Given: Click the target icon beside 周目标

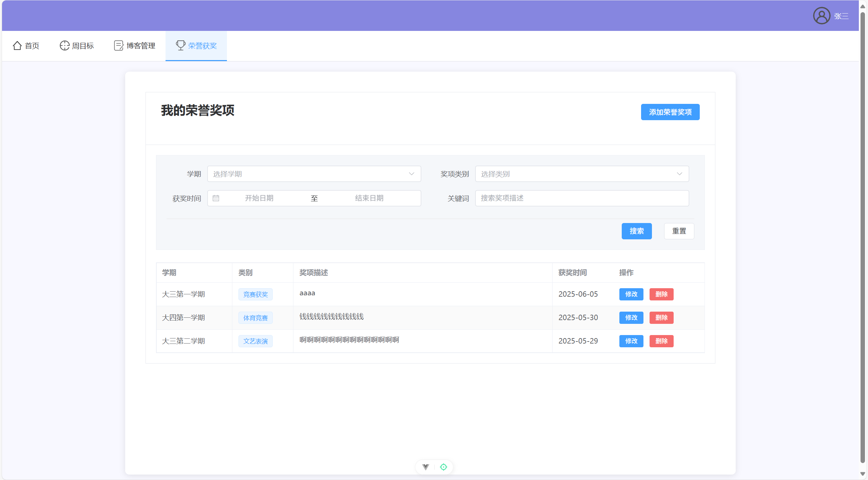Looking at the screenshot, I should 64,45.
